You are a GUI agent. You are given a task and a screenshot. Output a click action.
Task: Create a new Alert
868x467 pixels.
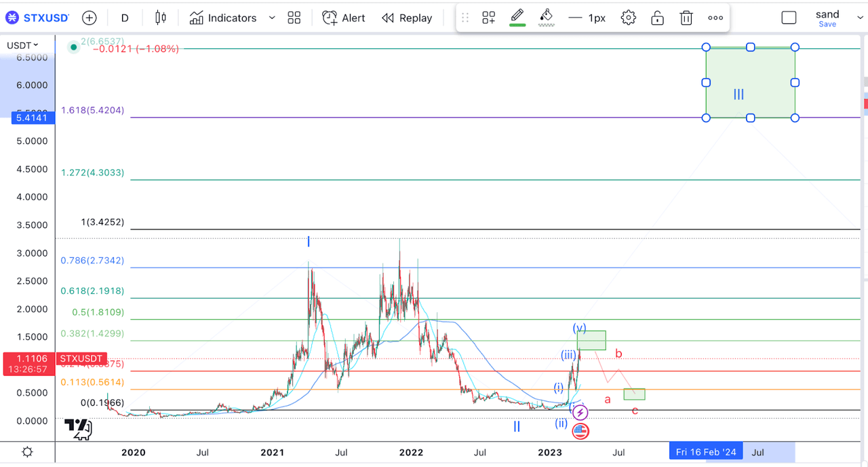coord(343,18)
